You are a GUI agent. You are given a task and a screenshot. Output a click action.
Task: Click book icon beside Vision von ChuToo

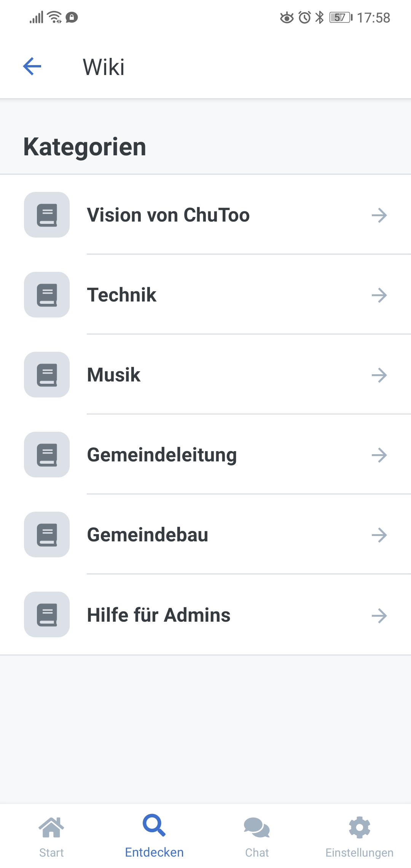(47, 215)
